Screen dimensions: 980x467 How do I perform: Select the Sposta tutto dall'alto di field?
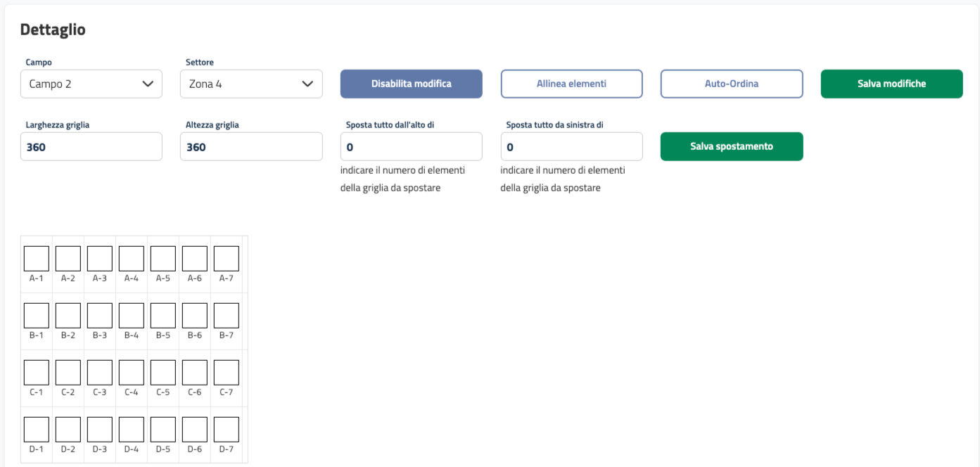point(412,147)
